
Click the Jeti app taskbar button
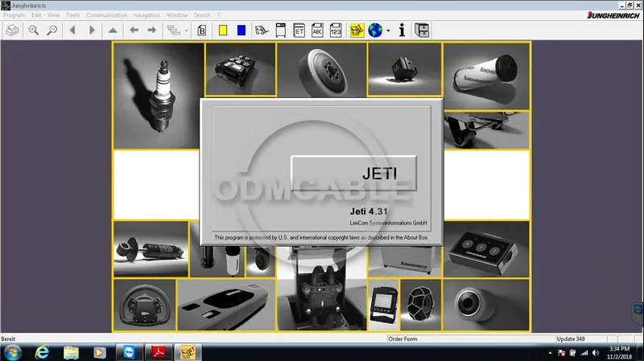[188, 352]
